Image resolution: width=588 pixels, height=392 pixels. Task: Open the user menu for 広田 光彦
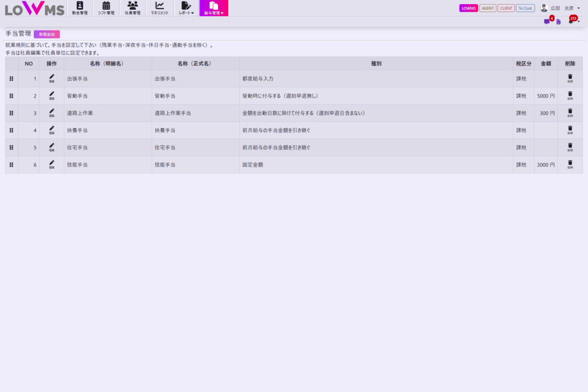click(560, 8)
